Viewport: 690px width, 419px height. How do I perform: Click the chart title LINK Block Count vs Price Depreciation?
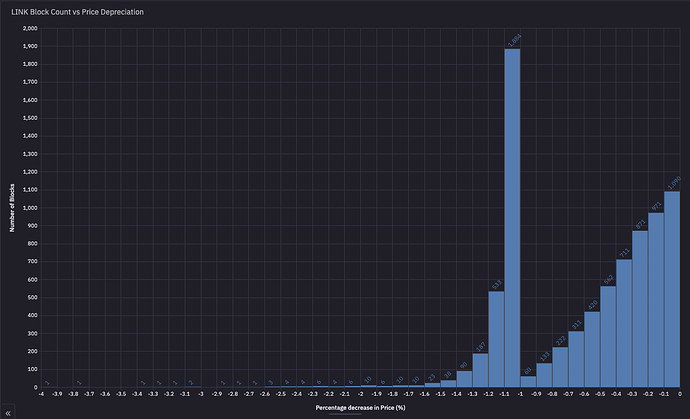pos(77,12)
